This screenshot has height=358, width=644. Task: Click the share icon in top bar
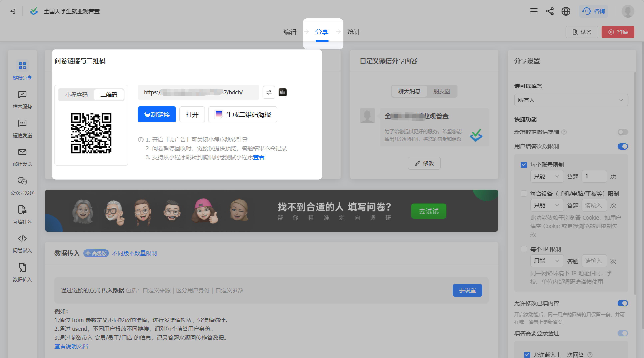click(x=550, y=11)
